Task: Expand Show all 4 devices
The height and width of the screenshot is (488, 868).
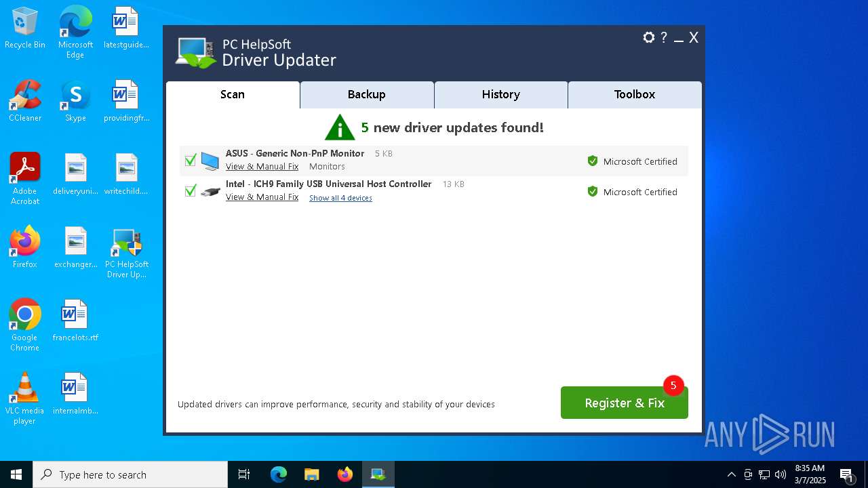Action: (340, 198)
